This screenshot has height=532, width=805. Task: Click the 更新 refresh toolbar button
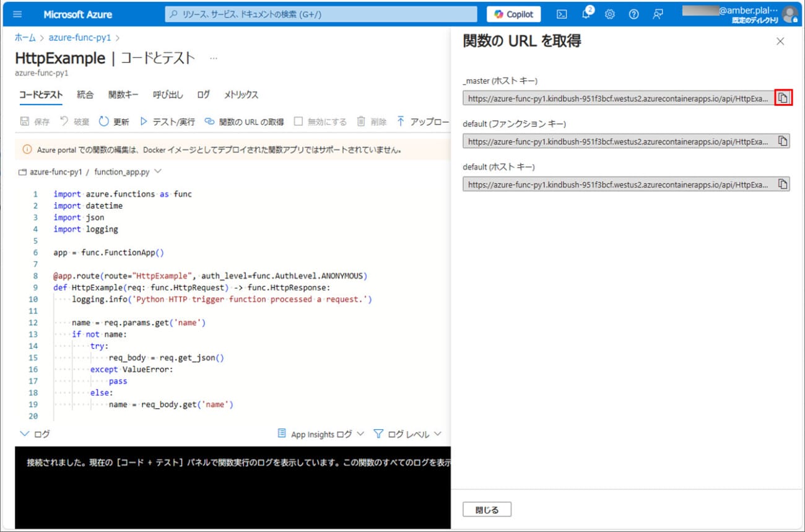pos(114,122)
